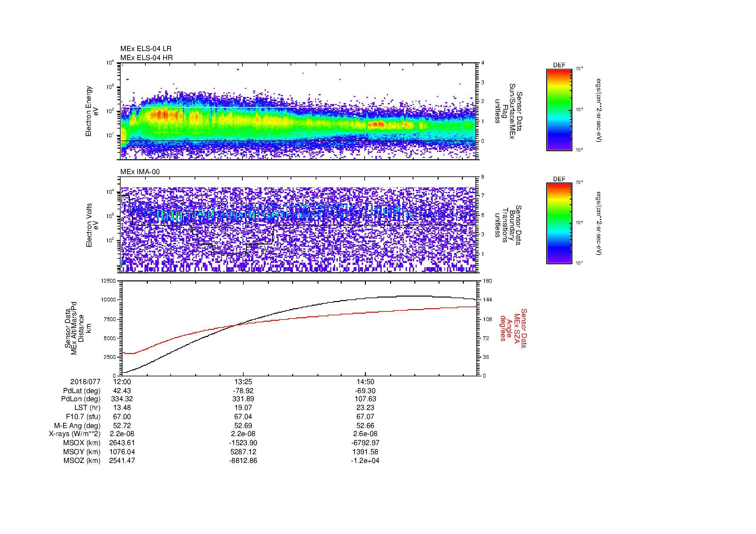Click the top colorbar units 'ergs/(cm**2-sr-sec-eV)'
The image size is (756, 534).
click(x=599, y=110)
